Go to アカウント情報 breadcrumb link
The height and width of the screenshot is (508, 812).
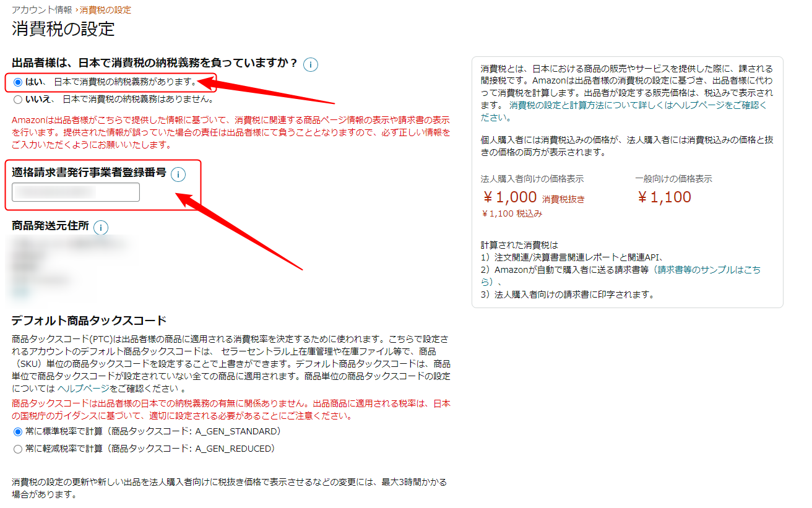click(41, 10)
